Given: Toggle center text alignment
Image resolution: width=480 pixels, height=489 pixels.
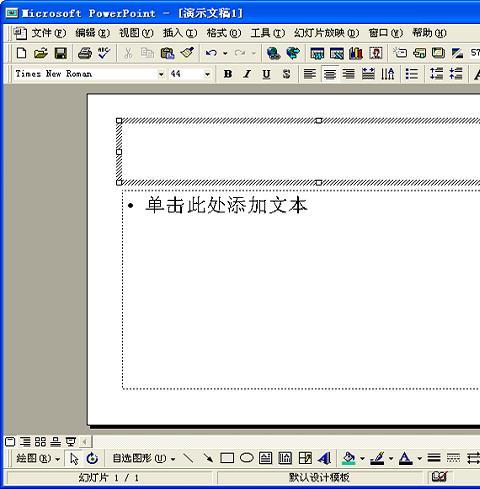Looking at the screenshot, I should [x=330, y=74].
